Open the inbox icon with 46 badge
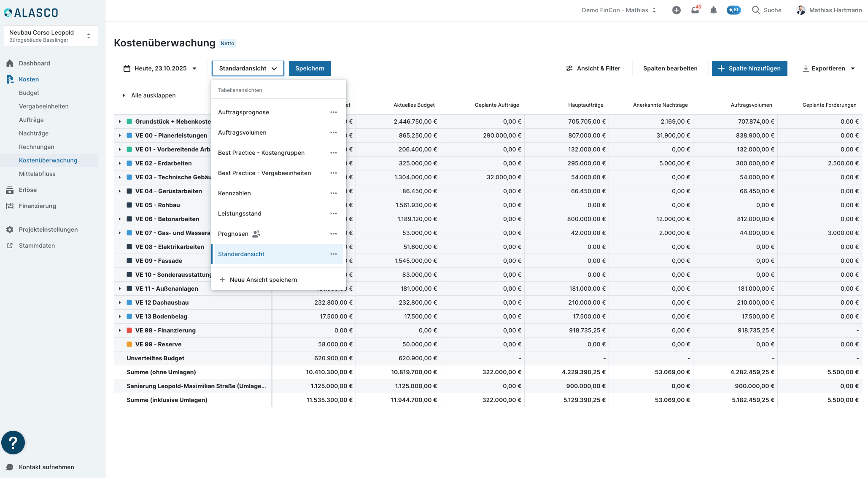Screen dimensions: 868x478 coord(695,10)
